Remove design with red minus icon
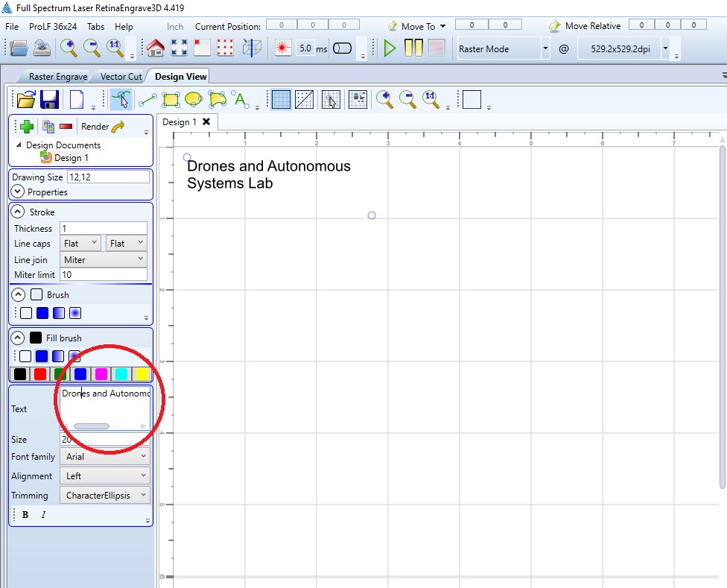Screen dimensions: 727x588 tap(66, 127)
